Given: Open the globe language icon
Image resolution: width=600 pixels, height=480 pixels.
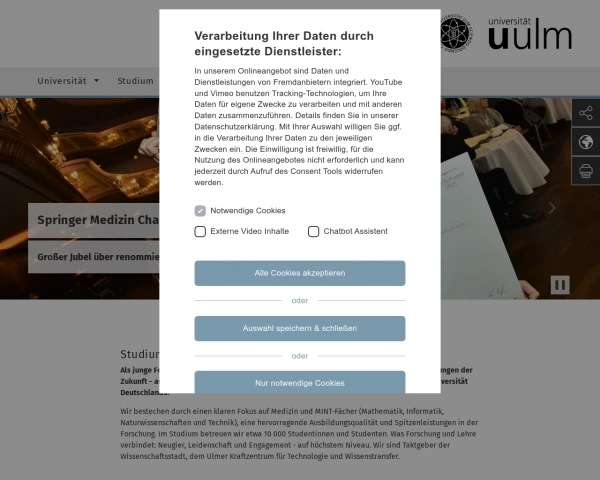Looking at the screenshot, I should pos(586,142).
